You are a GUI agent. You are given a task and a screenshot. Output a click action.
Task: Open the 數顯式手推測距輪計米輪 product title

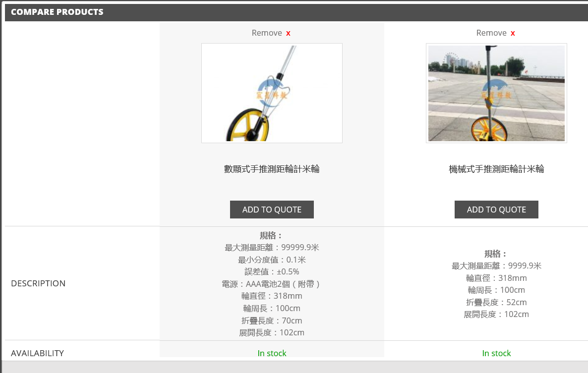272,169
